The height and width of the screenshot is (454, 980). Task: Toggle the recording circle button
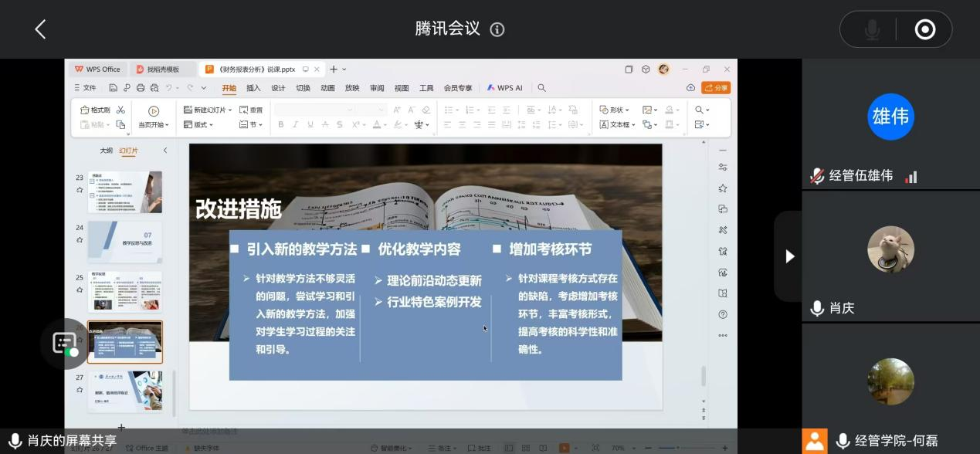[924, 29]
